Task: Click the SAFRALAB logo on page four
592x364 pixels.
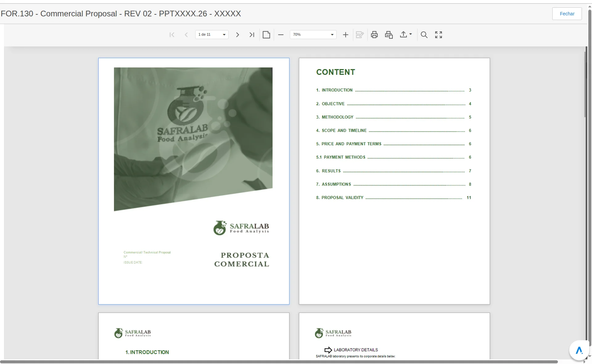Action: tap(333, 333)
